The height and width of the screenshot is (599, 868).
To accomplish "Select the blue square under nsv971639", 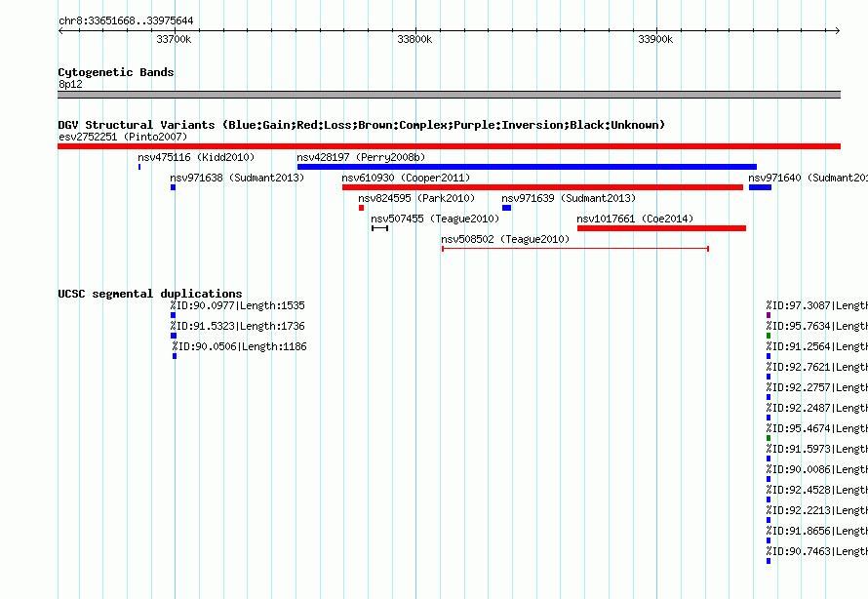I will tap(506, 208).
